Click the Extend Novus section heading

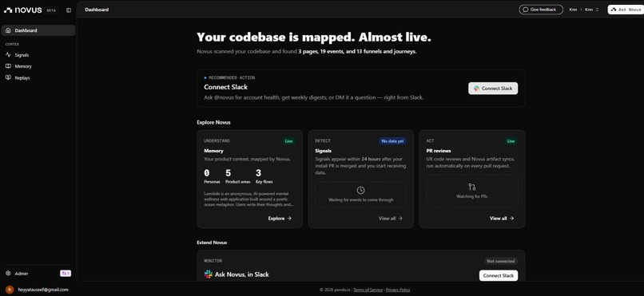[x=212, y=243]
